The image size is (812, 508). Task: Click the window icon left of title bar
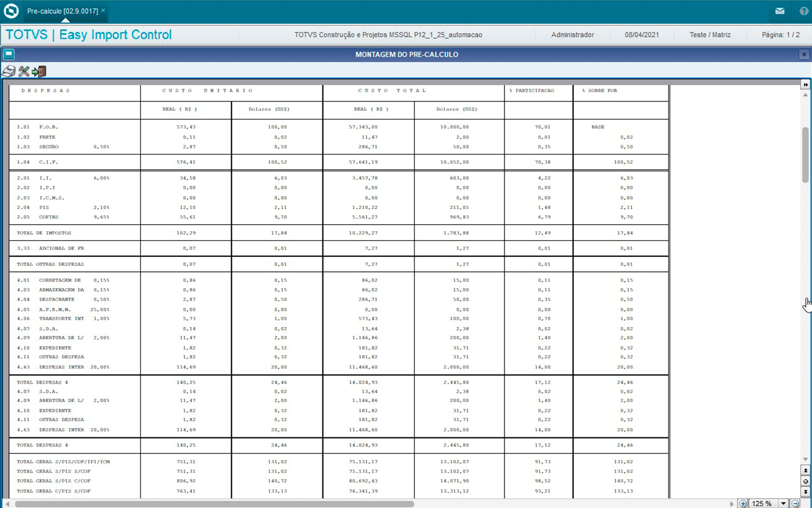pyautogui.click(x=8, y=54)
